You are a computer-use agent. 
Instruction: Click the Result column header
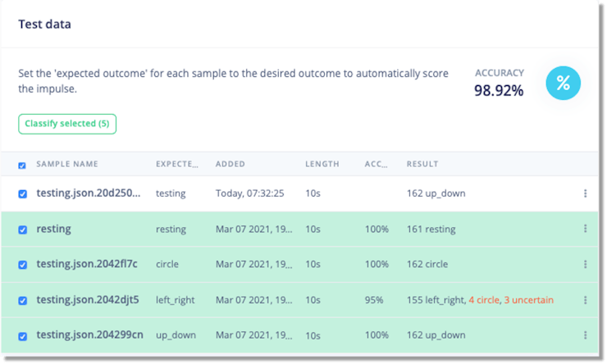coord(422,164)
